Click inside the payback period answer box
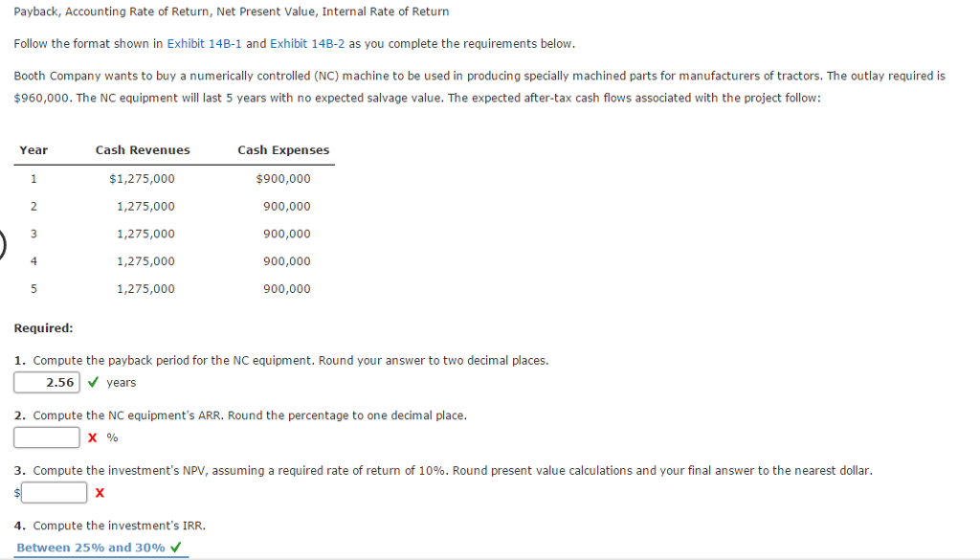The height and width of the screenshot is (560, 980). tap(47, 382)
